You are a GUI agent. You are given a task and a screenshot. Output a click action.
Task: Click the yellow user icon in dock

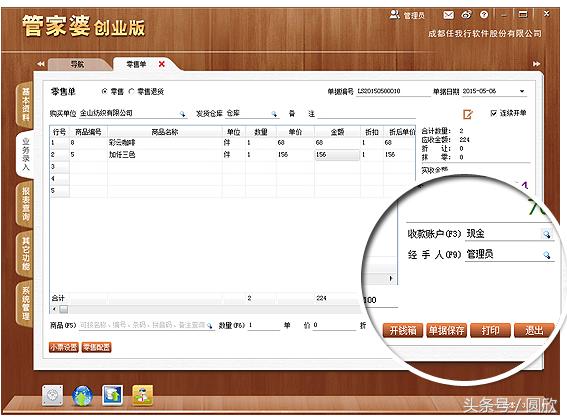pos(142,395)
